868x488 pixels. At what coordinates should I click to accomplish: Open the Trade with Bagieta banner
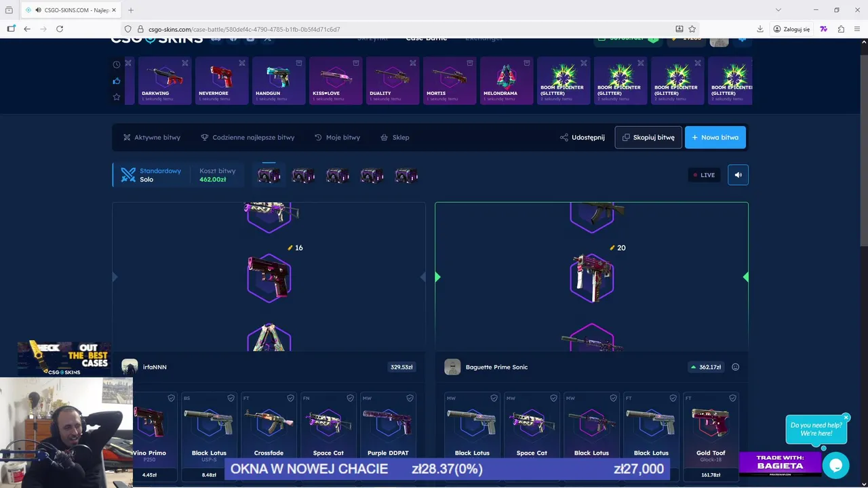click(780, 464)
